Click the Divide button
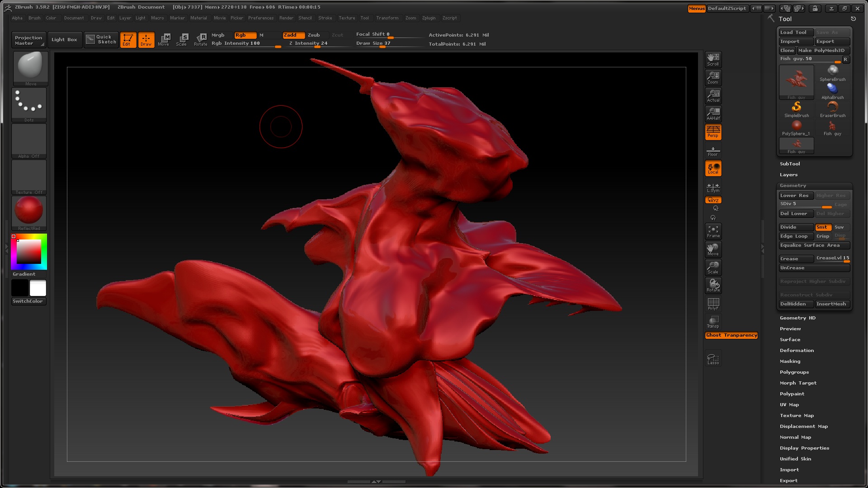The width and height of the screenshot is (868, 488). (795, 227)
